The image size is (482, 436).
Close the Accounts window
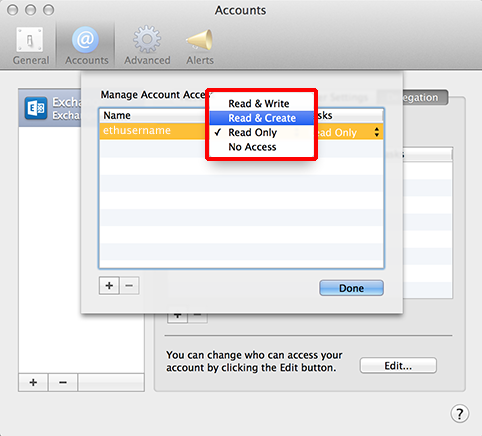coord(12,10)
